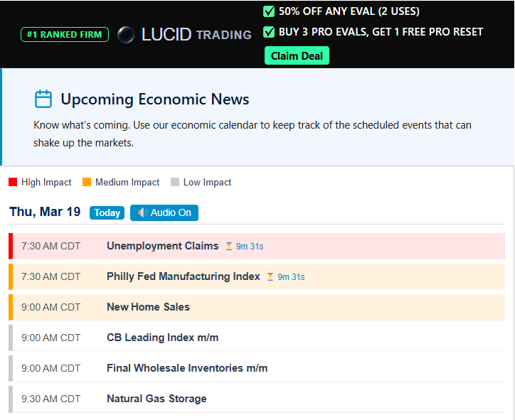515x420 pixels.
Task: Select the Philly Fed Manufacturing Index event
Action: [257, 276]
